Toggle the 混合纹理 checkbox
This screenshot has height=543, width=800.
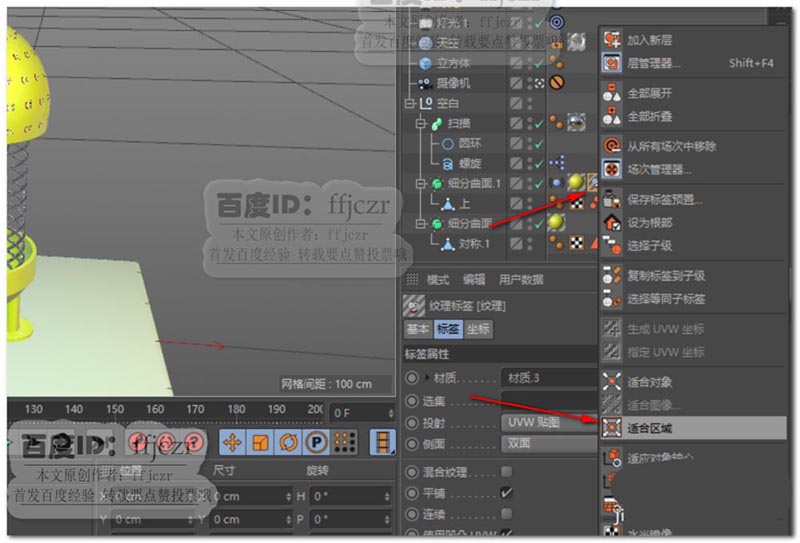pos(506,472)
